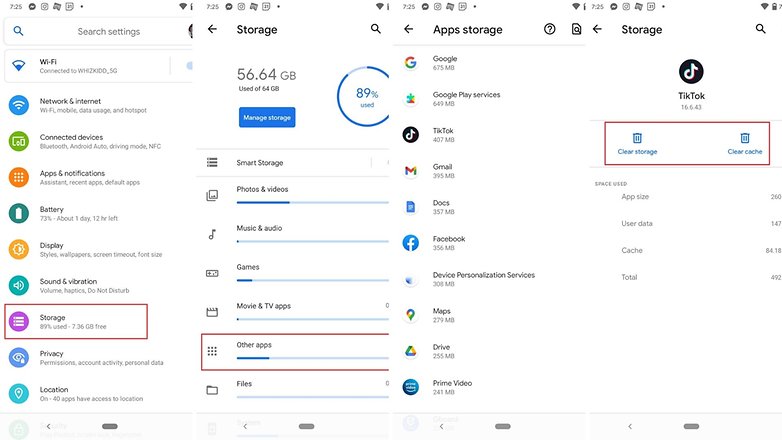Tap the Drive app icon

pos(410,351)
